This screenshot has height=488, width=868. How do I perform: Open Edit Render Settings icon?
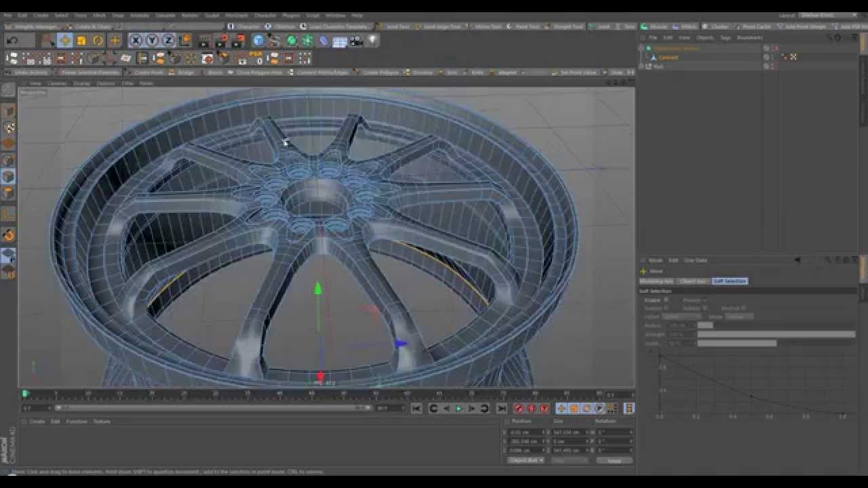[x=237, y=41]
